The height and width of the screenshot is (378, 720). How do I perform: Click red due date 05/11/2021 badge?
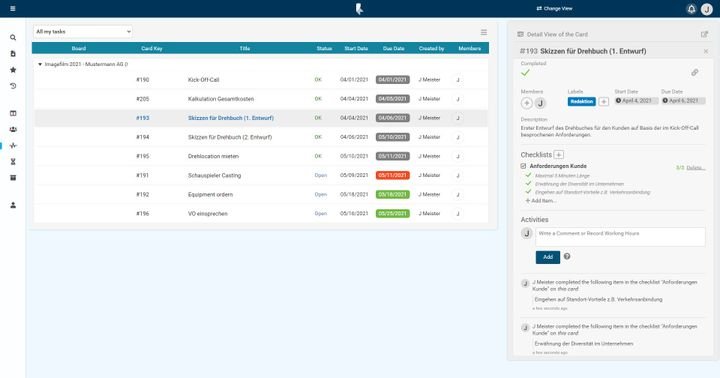393,175
